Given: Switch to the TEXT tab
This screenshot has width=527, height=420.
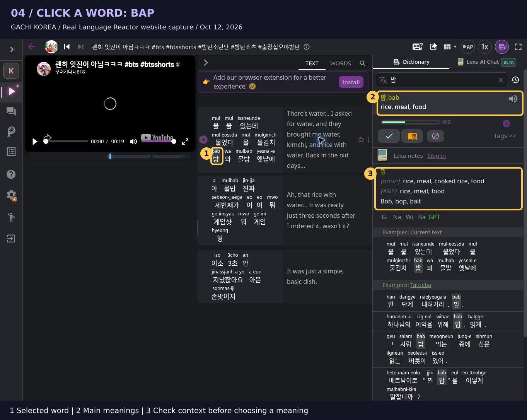Looking at the screenshot, I should coord(312,63).
